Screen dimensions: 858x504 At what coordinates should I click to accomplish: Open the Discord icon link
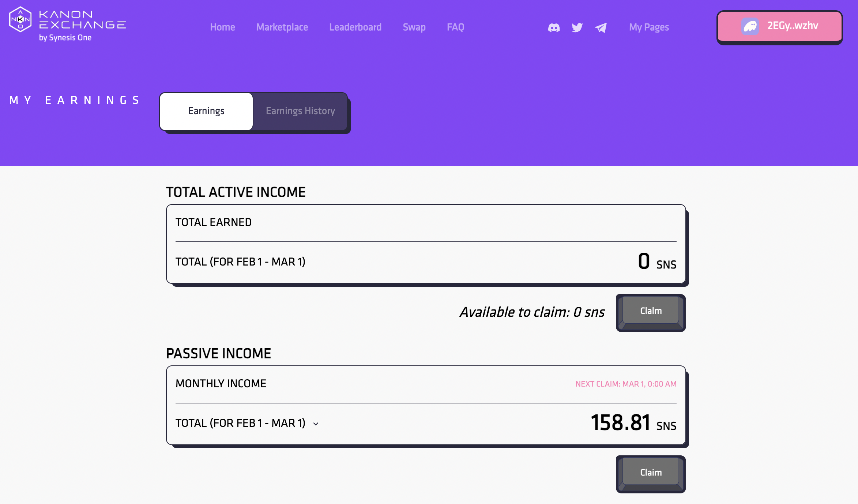(554, 27)
